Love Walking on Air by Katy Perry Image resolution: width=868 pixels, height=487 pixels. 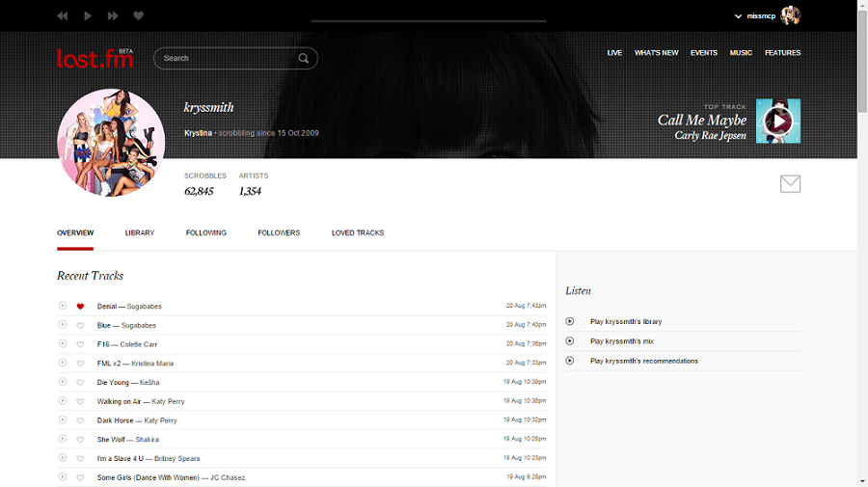(80, 401)
